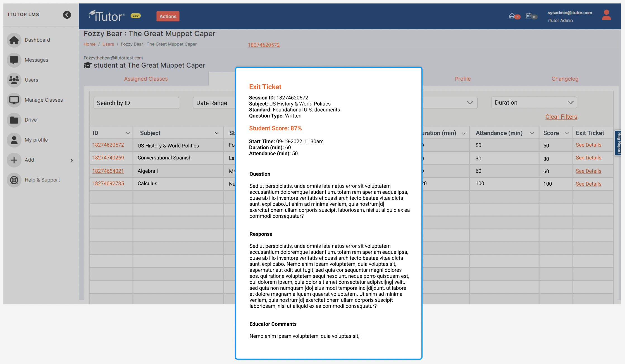Click the calendar icon in the header
The width and height of the screenshot is (625, 364).
click(528, 16)
